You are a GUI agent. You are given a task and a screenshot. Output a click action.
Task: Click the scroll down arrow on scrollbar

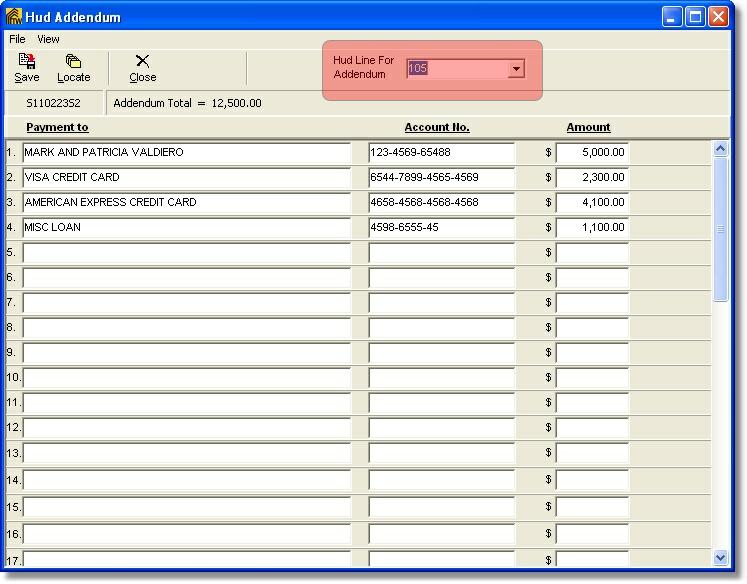[721, 557]
